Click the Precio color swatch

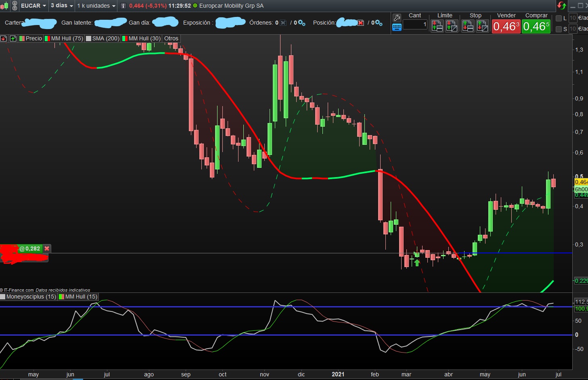22,38
